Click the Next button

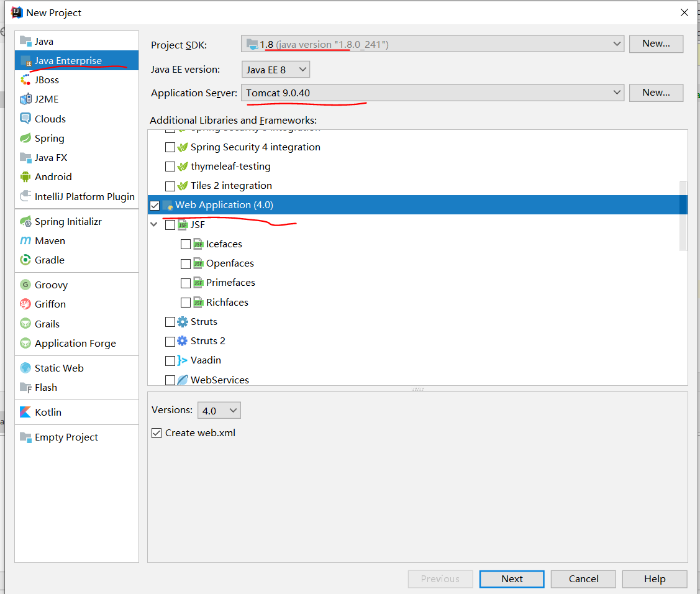coord(512,579)
